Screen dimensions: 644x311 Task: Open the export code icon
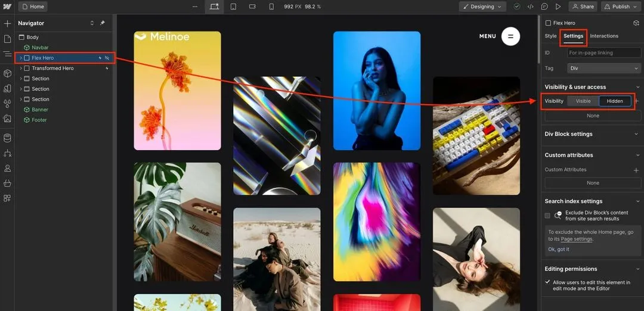point(531,7)
